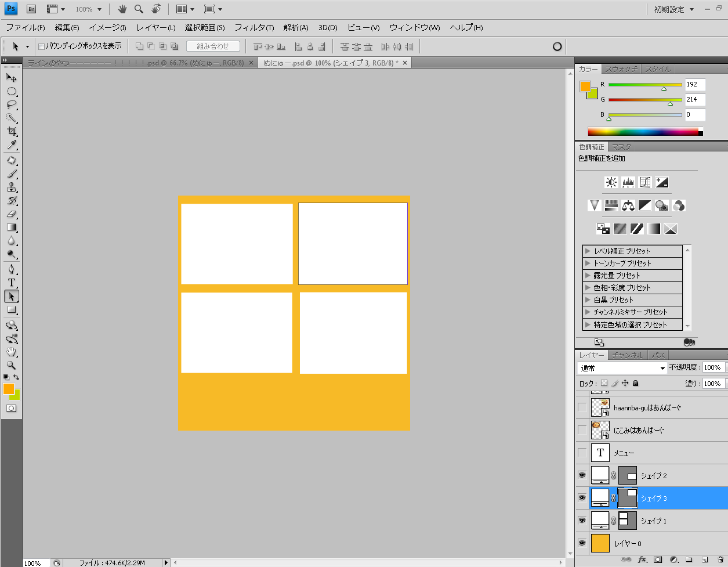The height and width of the screenshot is (567, 728).
Task: Show the にこみはんばーぐ layer
Action: 582,430
